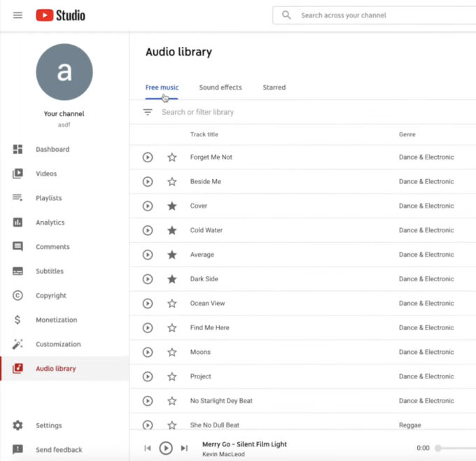
Task: Open Settings in the sidebar
Action: click(x=48, y=425)
